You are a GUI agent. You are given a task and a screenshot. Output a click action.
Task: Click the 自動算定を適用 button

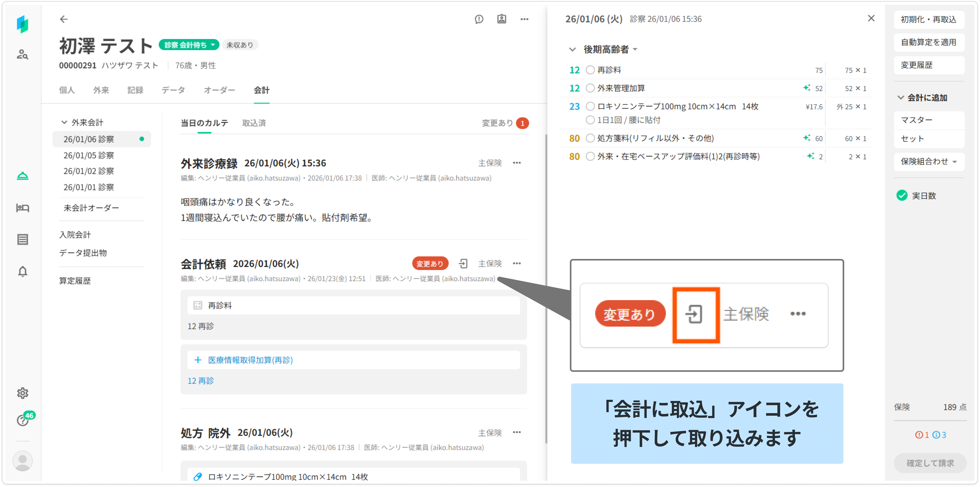[928, 42]
